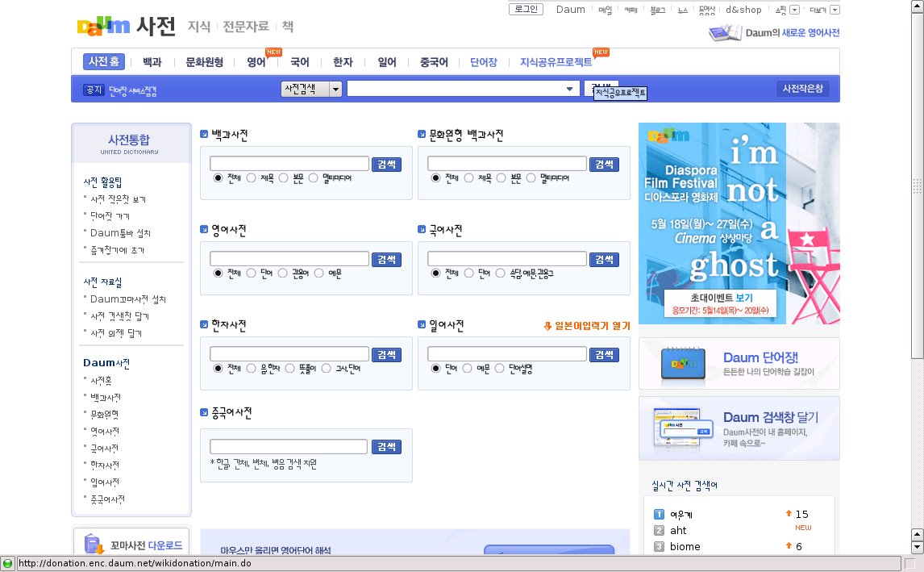Click the 로그인 button
This screenshot has height=572, width=924.
point(527,10)
